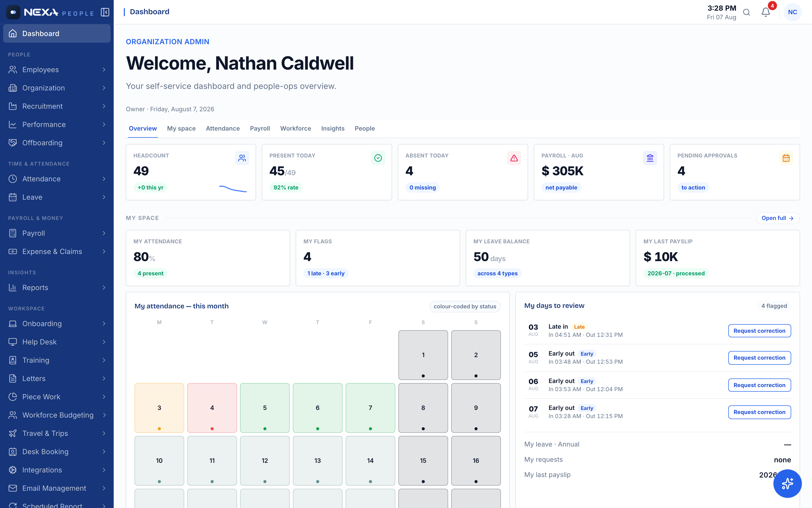Viewport: 812px width, 508px height.
Task: Click the '92% rate' pill
Action: [x=285, y=187]
